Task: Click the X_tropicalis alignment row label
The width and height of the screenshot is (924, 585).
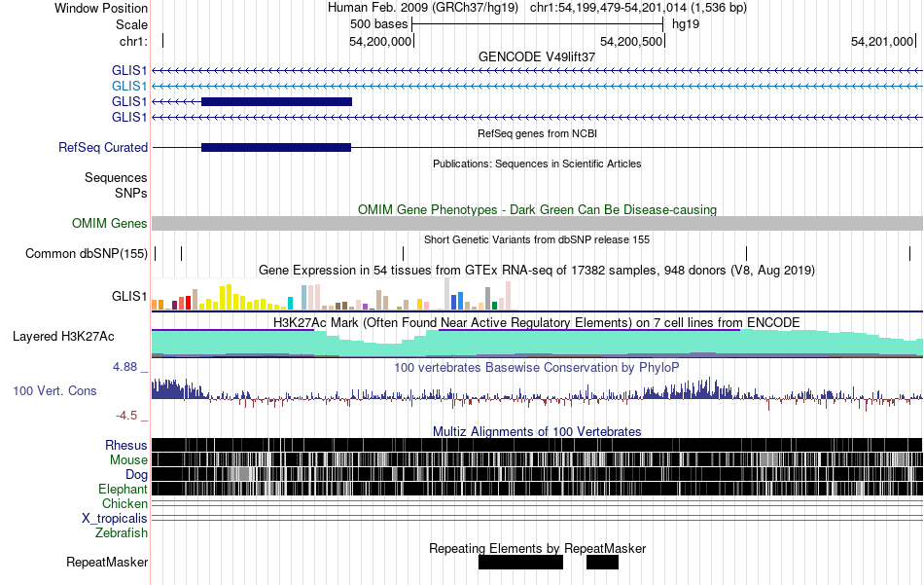Action: click(115, 519)
